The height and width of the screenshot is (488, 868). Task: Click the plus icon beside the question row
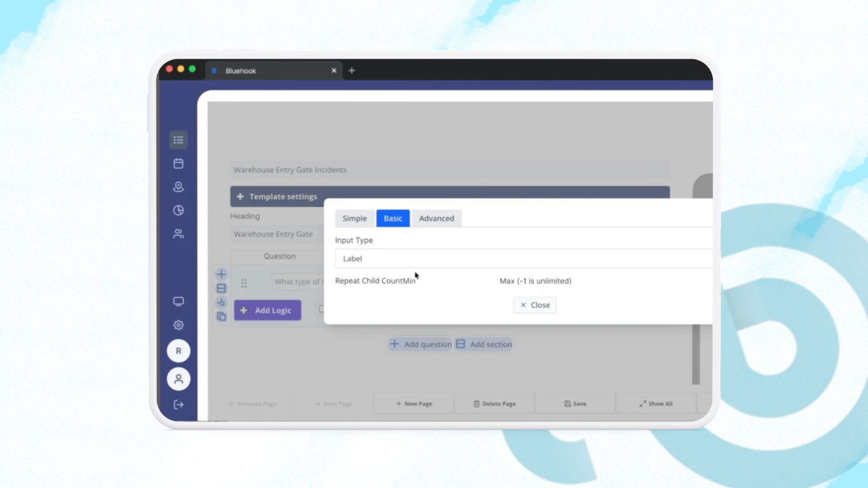221,274
